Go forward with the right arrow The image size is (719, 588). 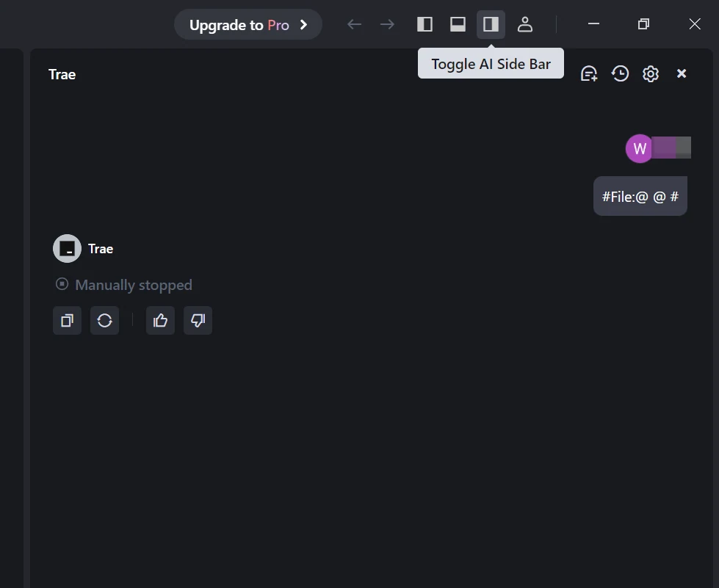coord(388,24)
